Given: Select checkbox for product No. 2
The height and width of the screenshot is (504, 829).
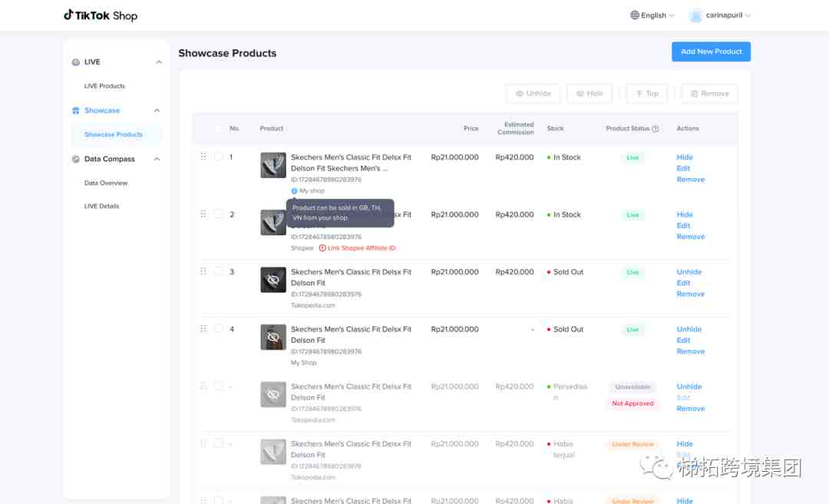Looking at the screenshot, I should point(218,214).
